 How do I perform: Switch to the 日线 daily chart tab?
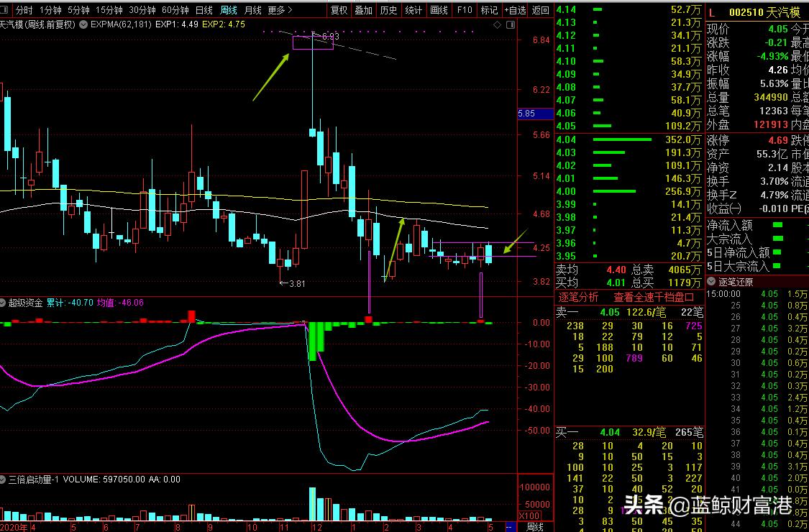click(204, 10)
